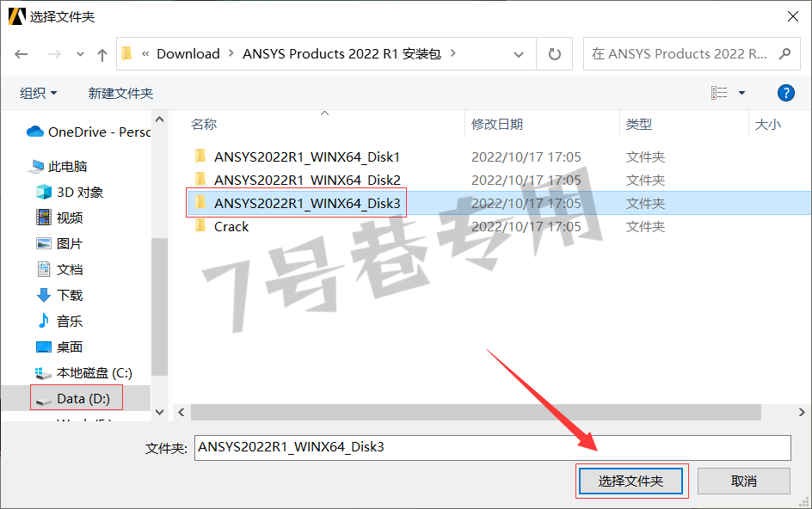Expand the address bar history dropdown
812x509 pixels.
[x=519, y=54]
